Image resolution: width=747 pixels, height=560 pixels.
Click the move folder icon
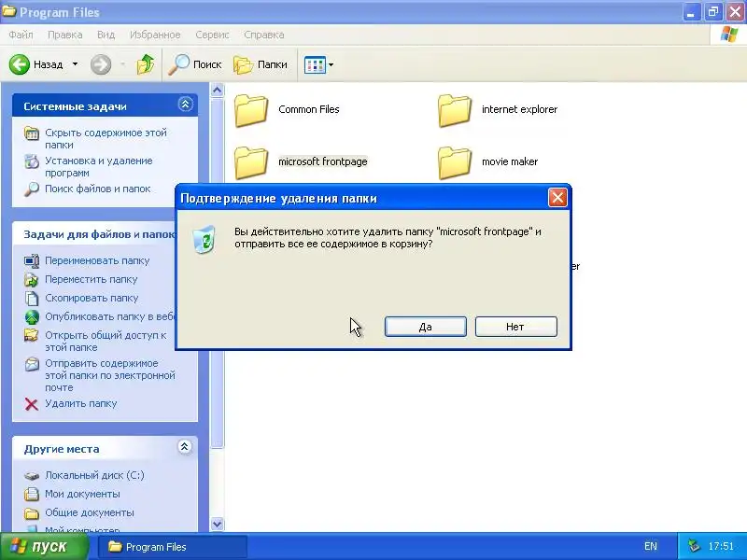pos(32,279)
